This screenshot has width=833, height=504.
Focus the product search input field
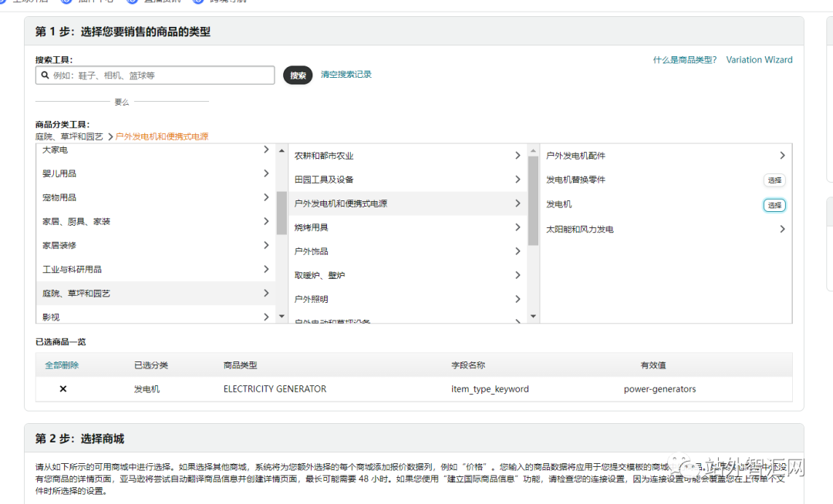tap(155, 76)
